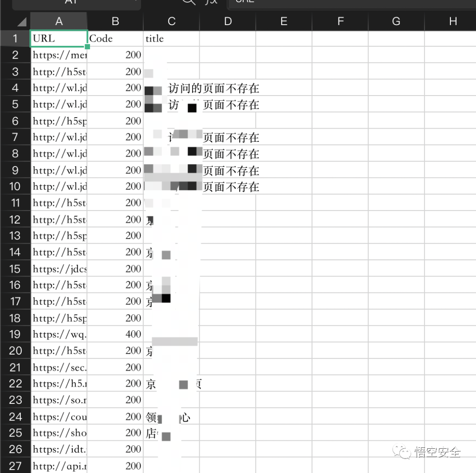Click the http://h5sp URL in row 6
This screenshot has width=476, height=473.
point(59,121)
